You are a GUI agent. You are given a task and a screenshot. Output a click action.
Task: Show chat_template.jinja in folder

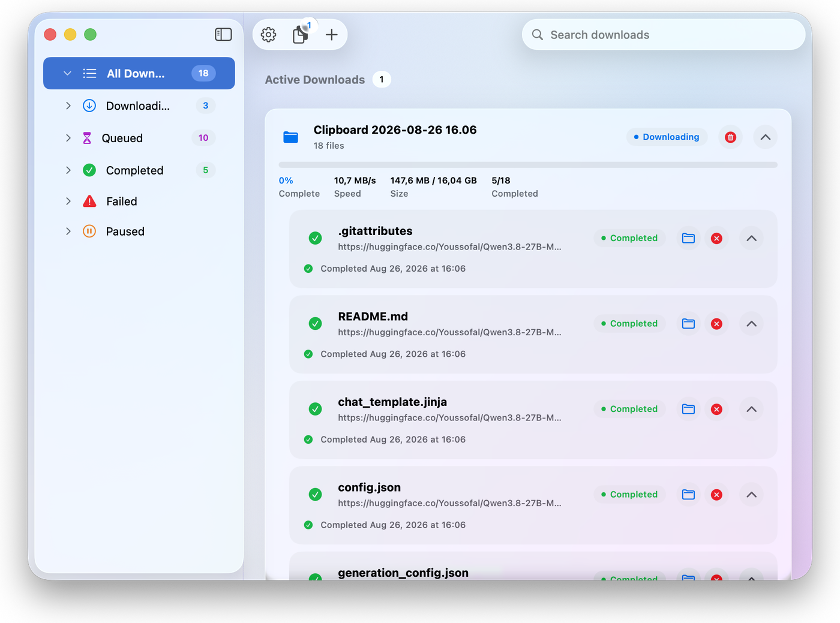pos(688,410)
